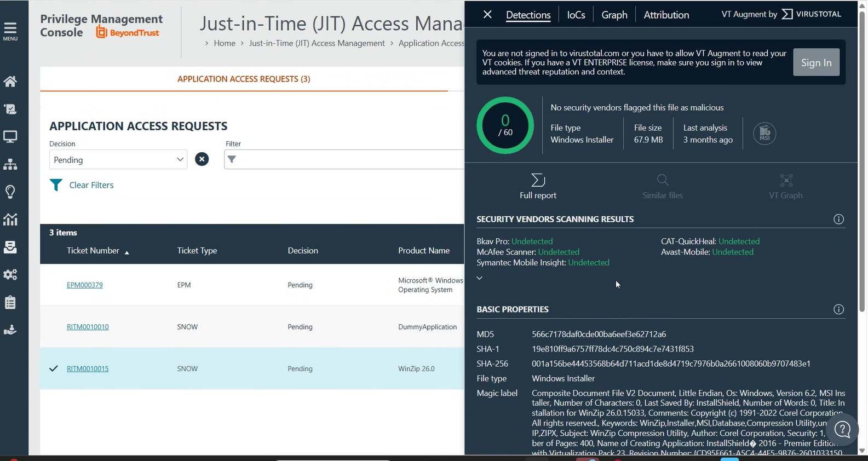Switch to Detections tab
The height and width of the screenshot is (461, 868).
[x=528, y=15]
